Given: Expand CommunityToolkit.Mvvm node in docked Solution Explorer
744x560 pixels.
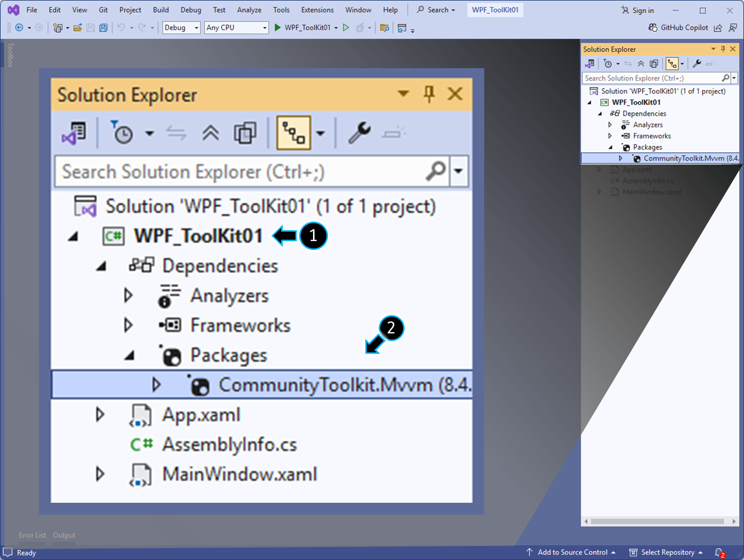Looking at the screenshot, I should (621, 158).
